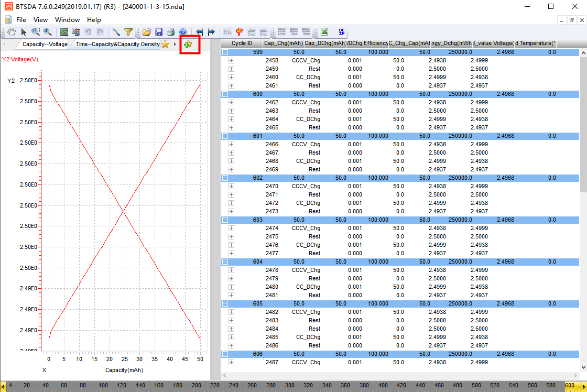Collapse cycle 601 group
Image resolution: width=587 pixels, height=392 pixels.
(x=225, y=136)
